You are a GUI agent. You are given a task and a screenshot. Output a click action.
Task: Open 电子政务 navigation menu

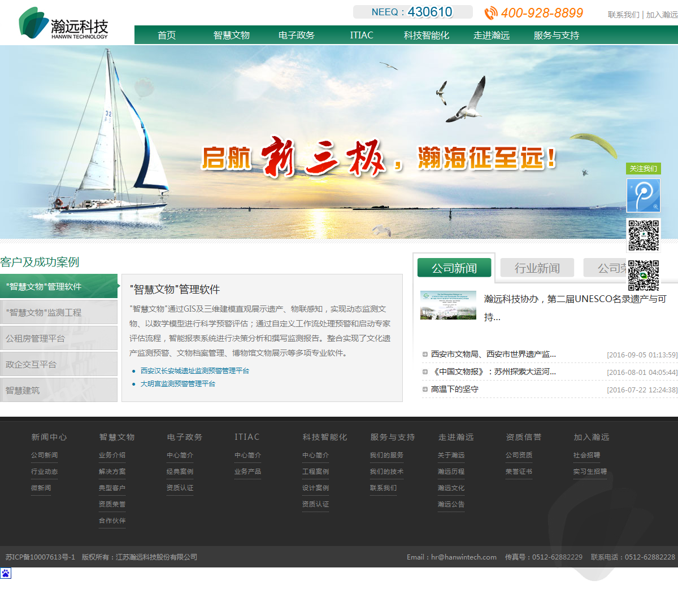click(x=297, y=35)
